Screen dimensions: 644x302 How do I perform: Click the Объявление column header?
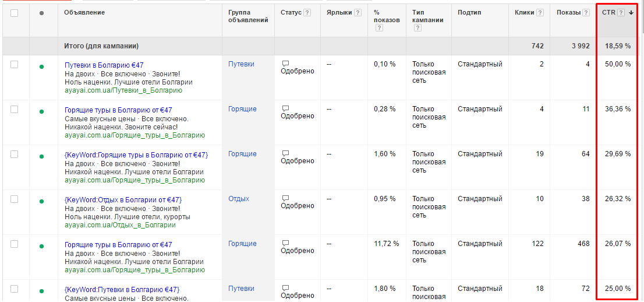pos(85,13)
